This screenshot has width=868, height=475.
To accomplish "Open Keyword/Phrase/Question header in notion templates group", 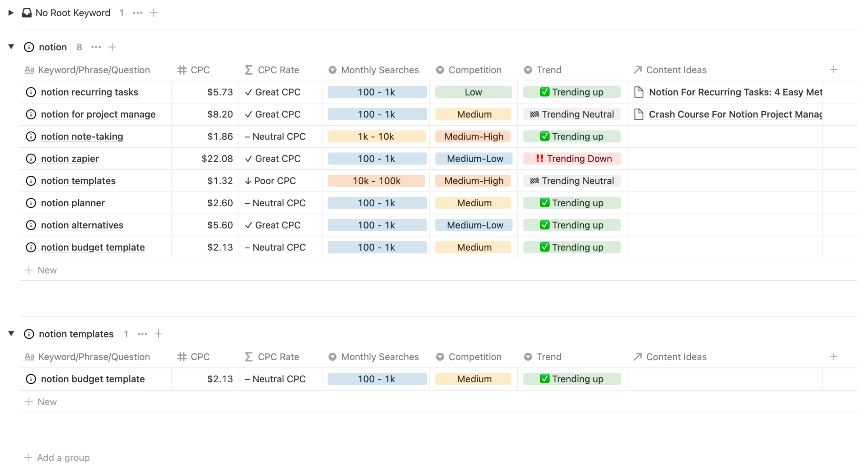I will (87, 357).
